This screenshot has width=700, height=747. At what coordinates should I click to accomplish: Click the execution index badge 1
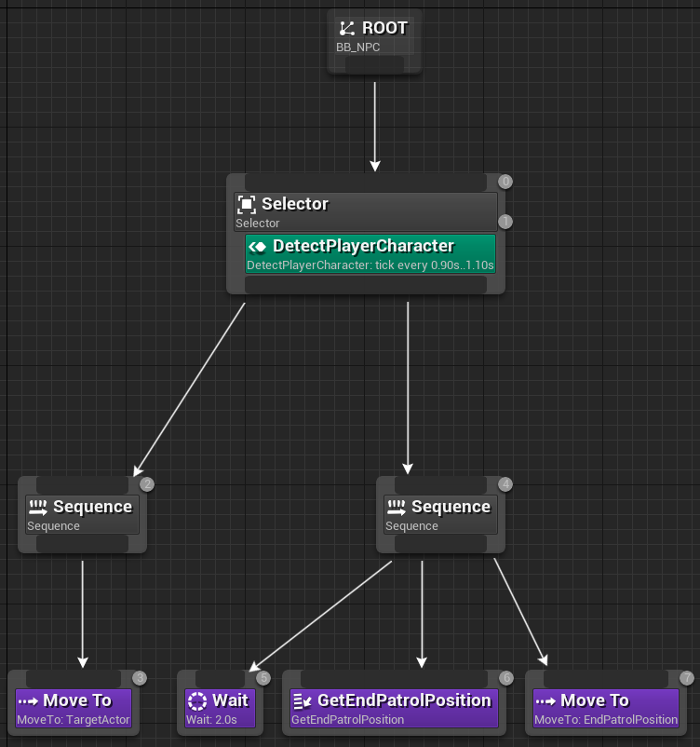[505, 222]
